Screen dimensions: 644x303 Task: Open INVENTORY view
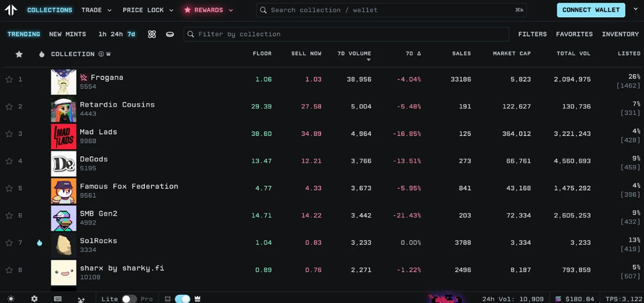click(620, 34)
